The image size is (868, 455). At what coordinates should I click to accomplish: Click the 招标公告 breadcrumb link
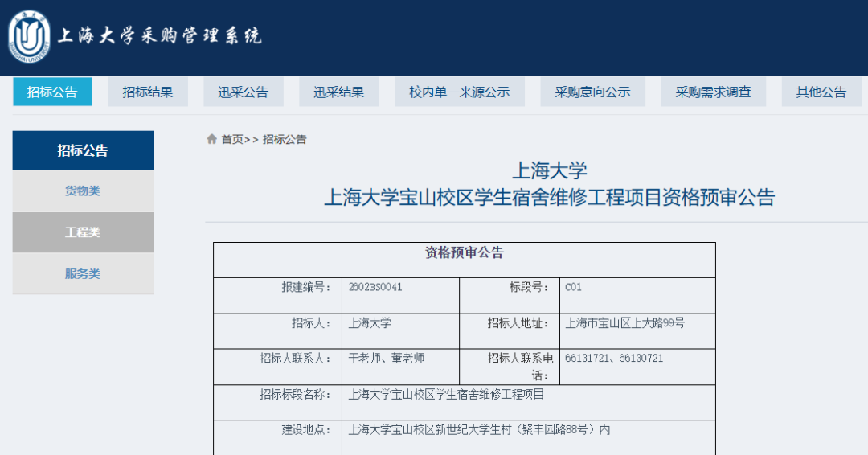(285, 140)
